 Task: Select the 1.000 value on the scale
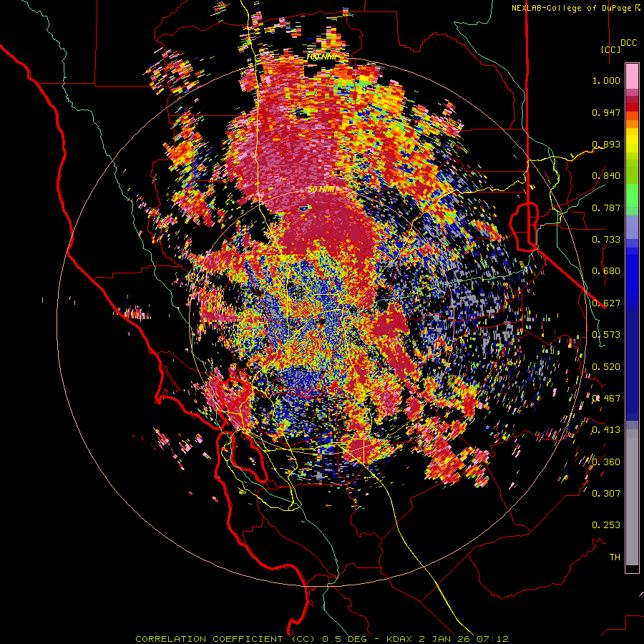point(606,80)
